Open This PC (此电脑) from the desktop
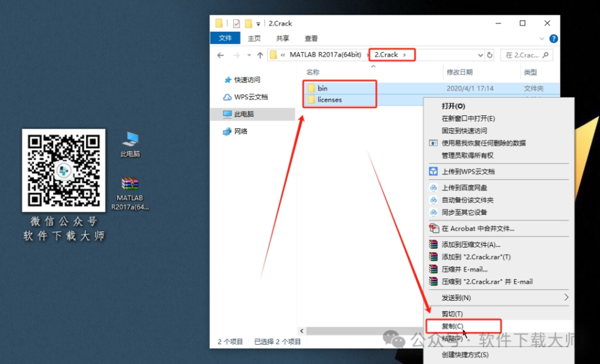The height and width of the screenshot is (364, 600). click(129, 140)
